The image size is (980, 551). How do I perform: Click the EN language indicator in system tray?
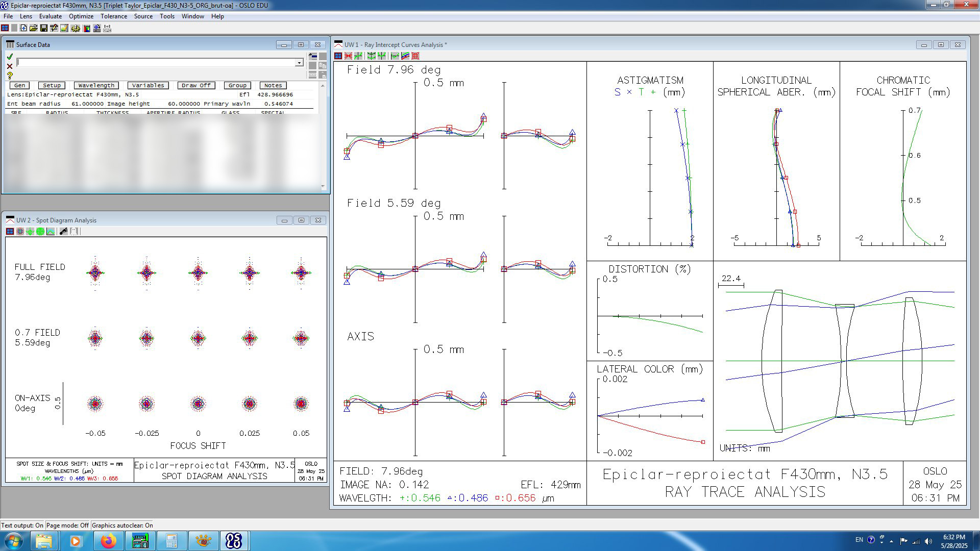tap(859, 540)
